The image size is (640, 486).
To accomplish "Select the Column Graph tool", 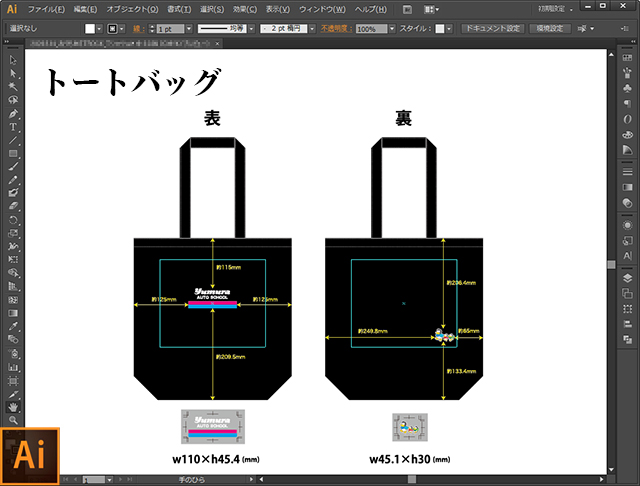I will (13, 367).
